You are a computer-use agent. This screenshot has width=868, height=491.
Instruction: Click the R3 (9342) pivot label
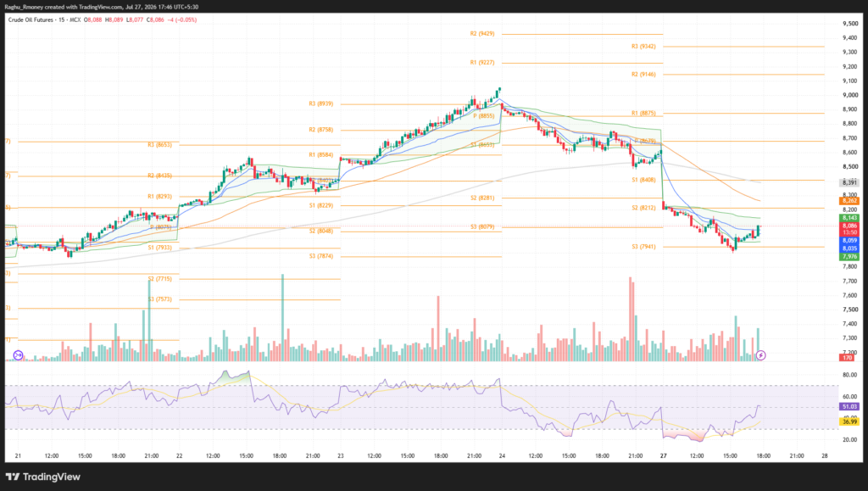(x=643, y=47)
